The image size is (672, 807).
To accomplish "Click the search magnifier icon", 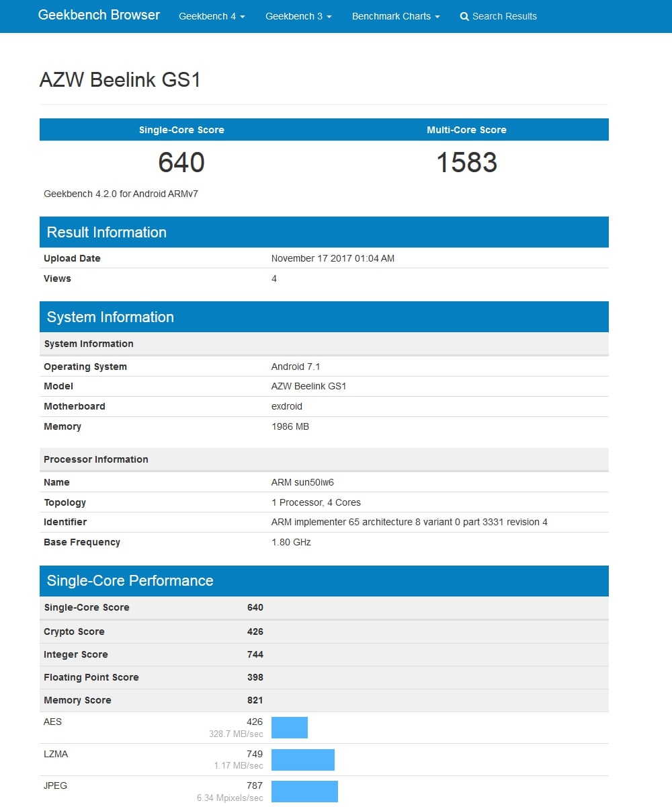I will point(464,16).
